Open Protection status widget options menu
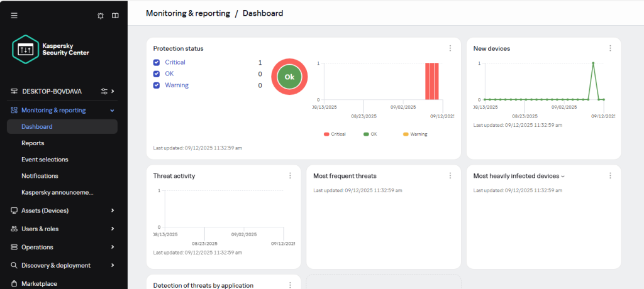 450,48
